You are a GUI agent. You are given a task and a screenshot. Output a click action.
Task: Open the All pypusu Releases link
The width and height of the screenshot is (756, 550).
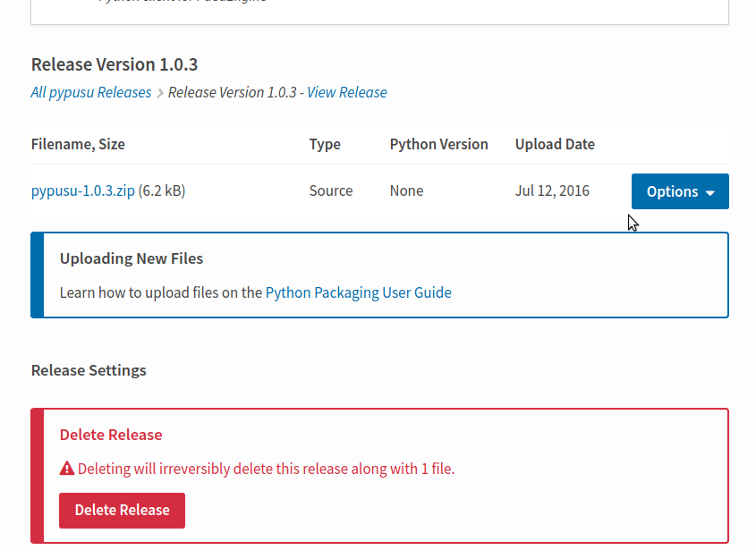tap(91, 92)
